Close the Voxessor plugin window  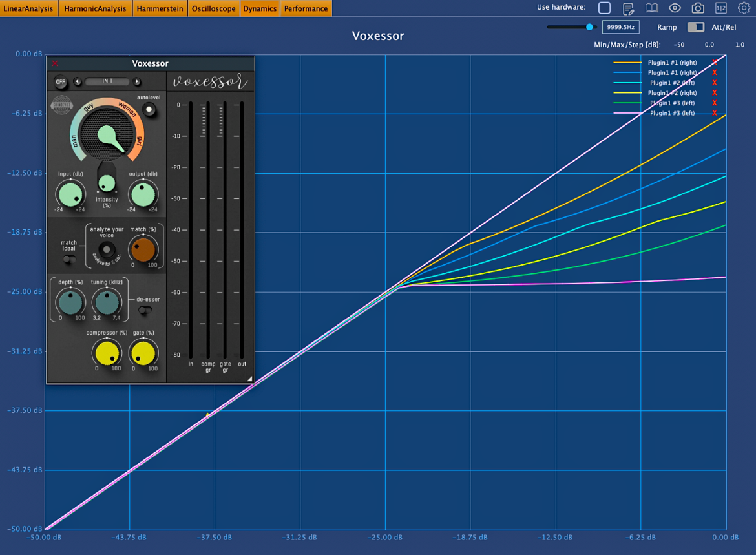coord(55,63)
